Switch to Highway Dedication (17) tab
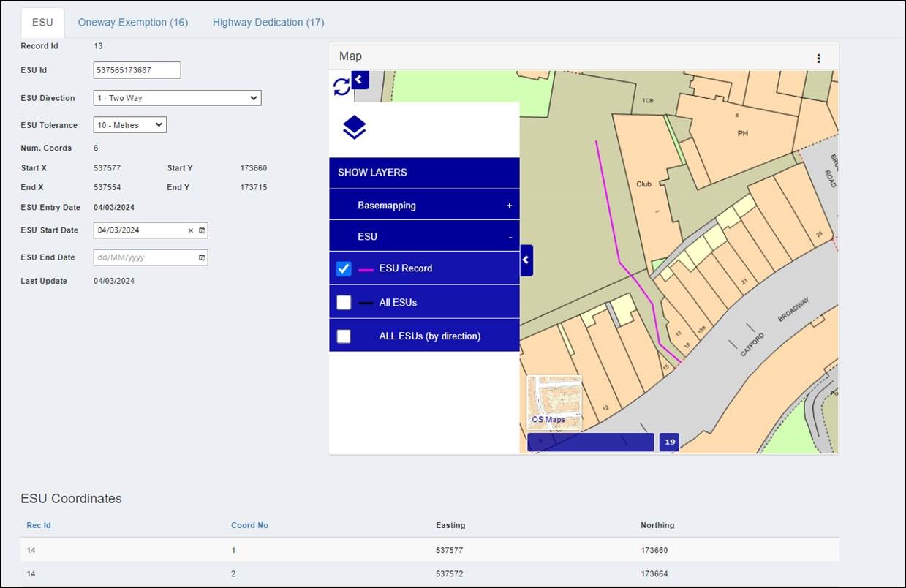This screenshot has width=906, height=588. point(268,23)
